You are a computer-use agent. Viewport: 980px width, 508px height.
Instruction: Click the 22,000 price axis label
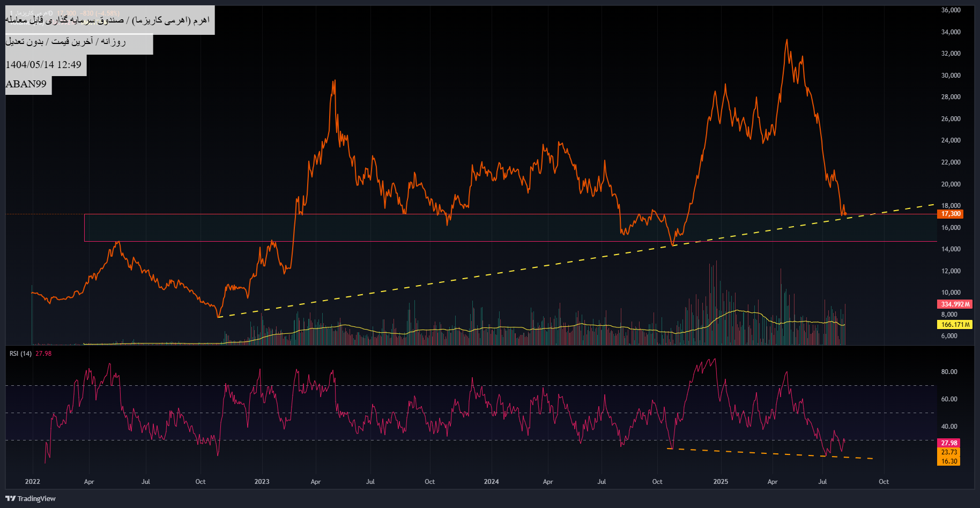click(951, 162)
